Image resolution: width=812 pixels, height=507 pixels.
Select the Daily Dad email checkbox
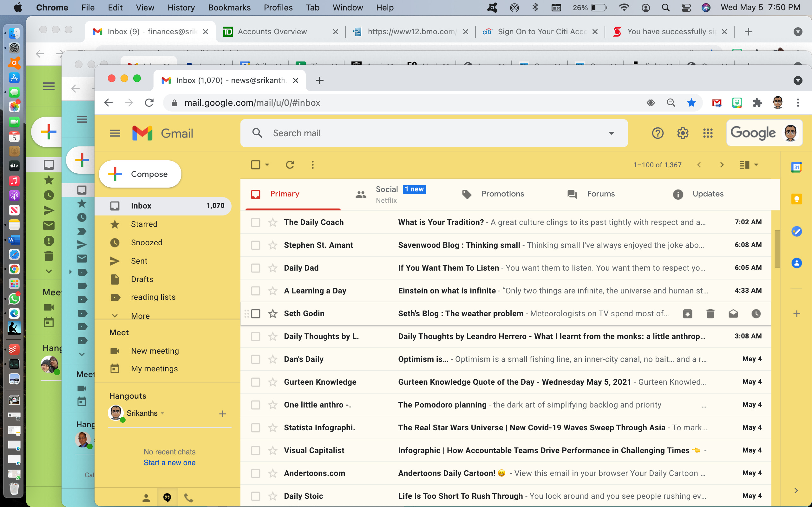[256, 268]
